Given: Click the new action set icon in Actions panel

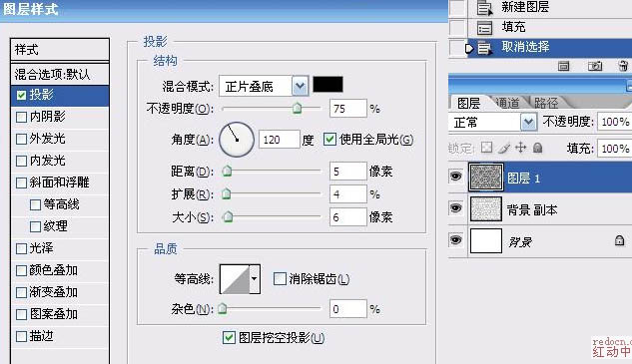Looking at the screenshot, I should [x=563, y=66].
